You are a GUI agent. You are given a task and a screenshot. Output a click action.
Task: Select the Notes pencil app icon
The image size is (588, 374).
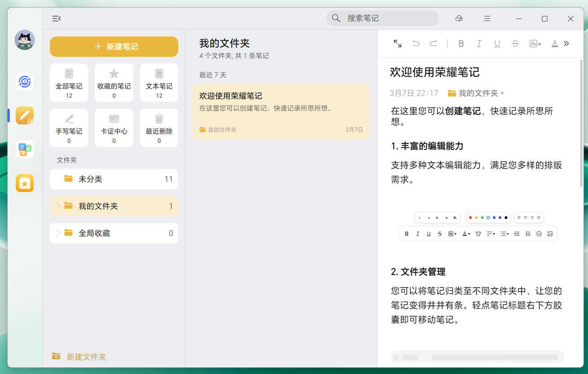pos(25,115)
